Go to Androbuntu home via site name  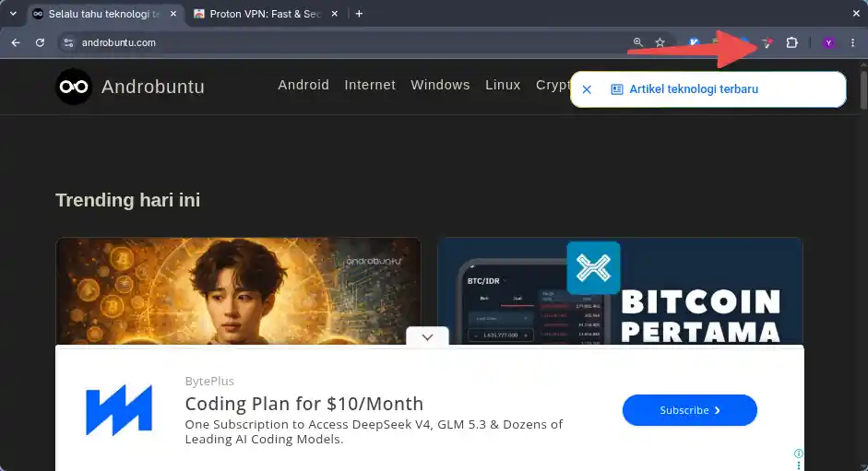(153, 87)
